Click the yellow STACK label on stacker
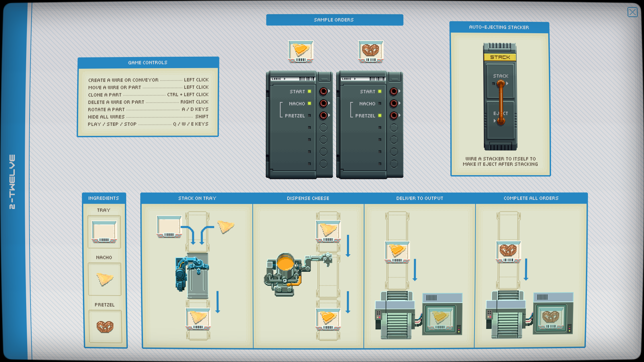The width and height of the screenshot is (644, 362). (x=500, y=57)
